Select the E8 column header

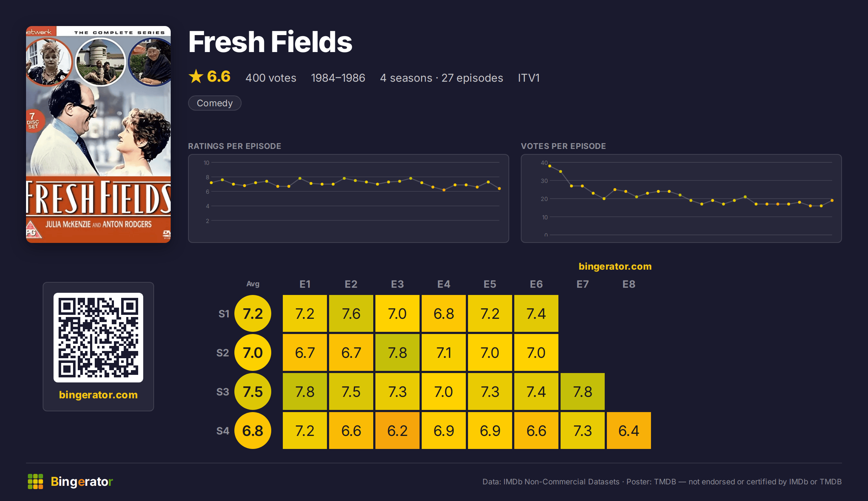[x=629, y=284]
